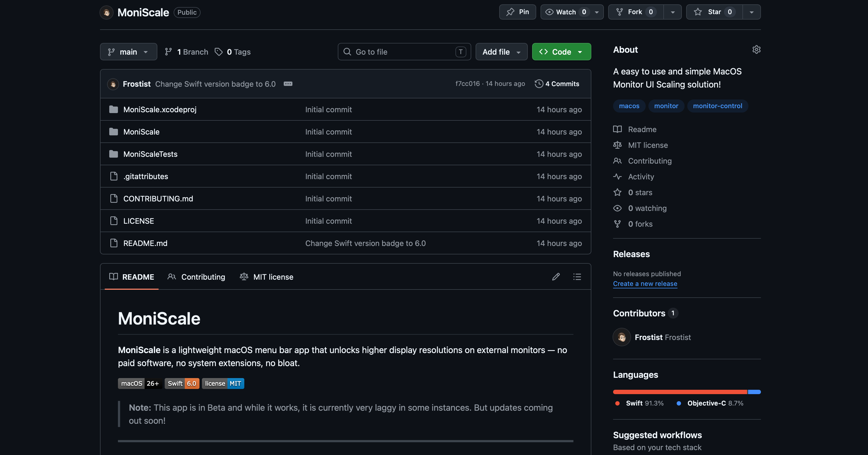Click the Objective-C blue language bar segment
This screenshot has width=868, height=455.
(754, 392)
